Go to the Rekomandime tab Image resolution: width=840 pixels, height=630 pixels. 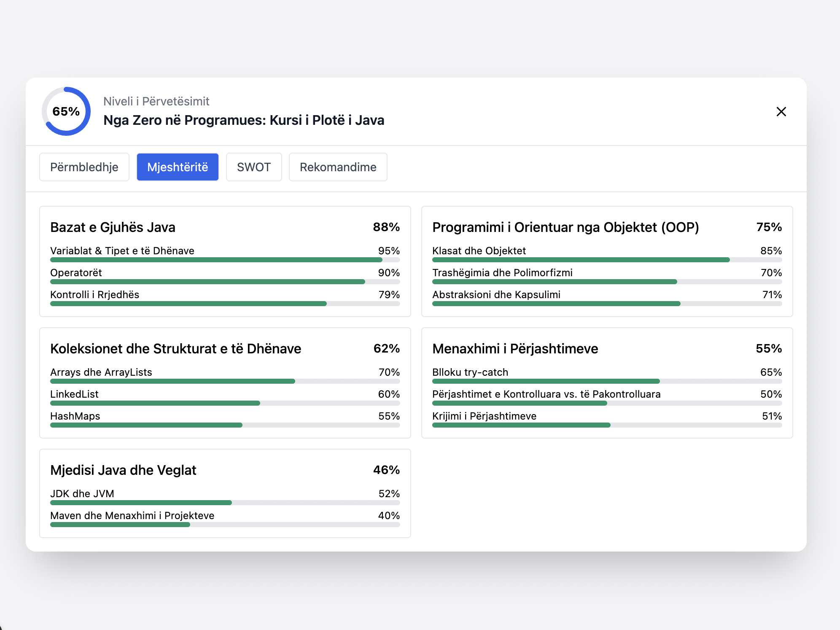point(338,167)
